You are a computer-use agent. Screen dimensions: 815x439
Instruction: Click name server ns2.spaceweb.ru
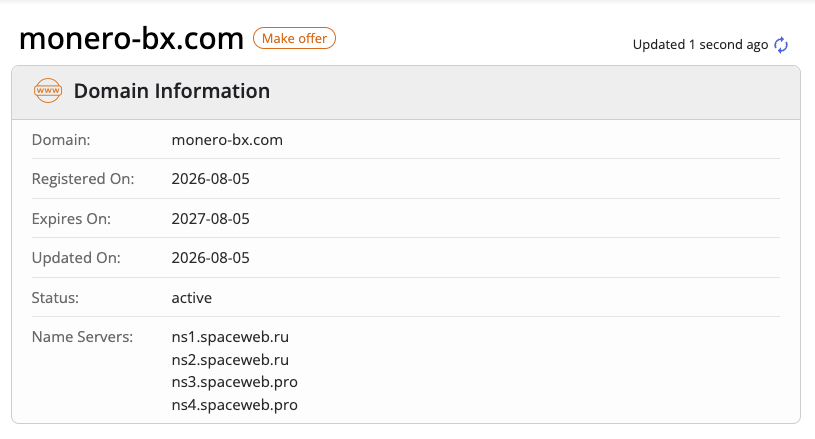coord(230,360)
